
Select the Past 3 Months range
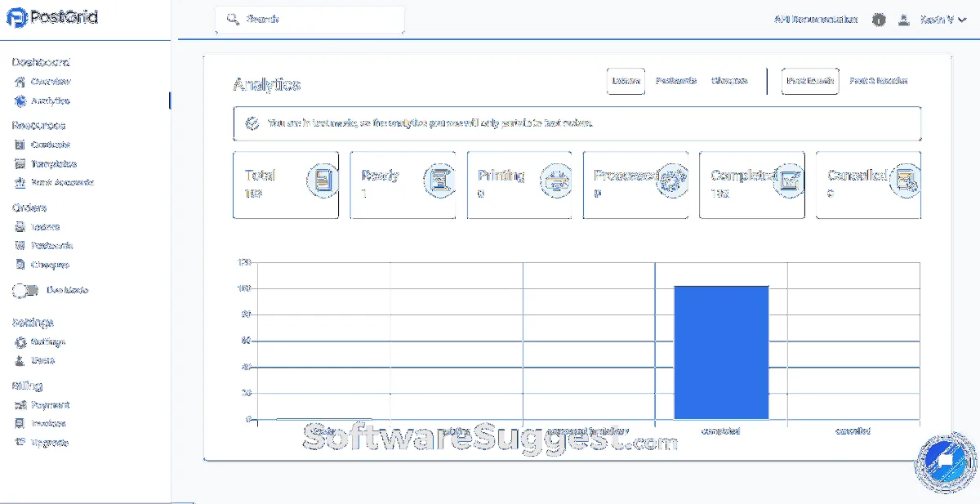click(879, 82)
